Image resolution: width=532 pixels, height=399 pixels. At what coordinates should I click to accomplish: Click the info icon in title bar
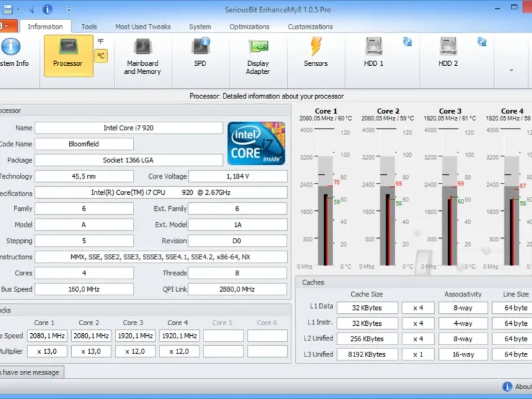(x=47, y=9)
